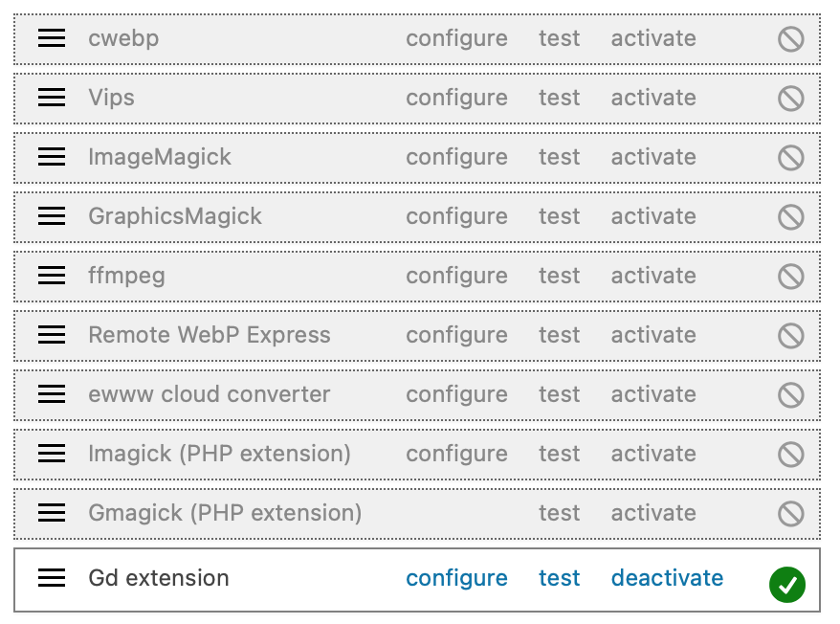Run test for Gd extension
Screen dimensions: 840x624
[x=560, y=578]
